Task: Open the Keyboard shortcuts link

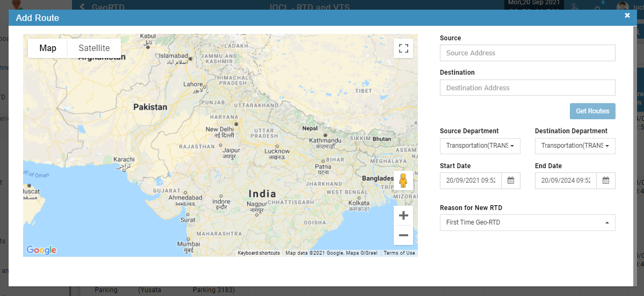Action: pos(259,253)
